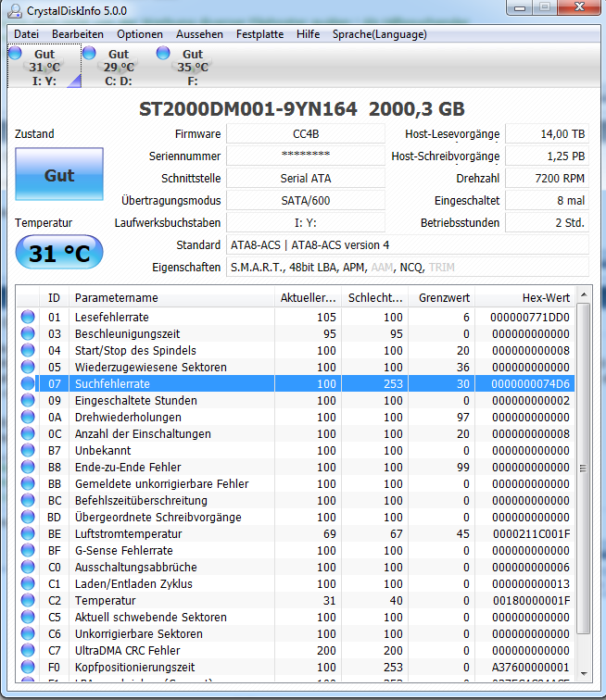Open the Aussehen menu
This screenshot has height=700, width=606.
tap(199, 34)
